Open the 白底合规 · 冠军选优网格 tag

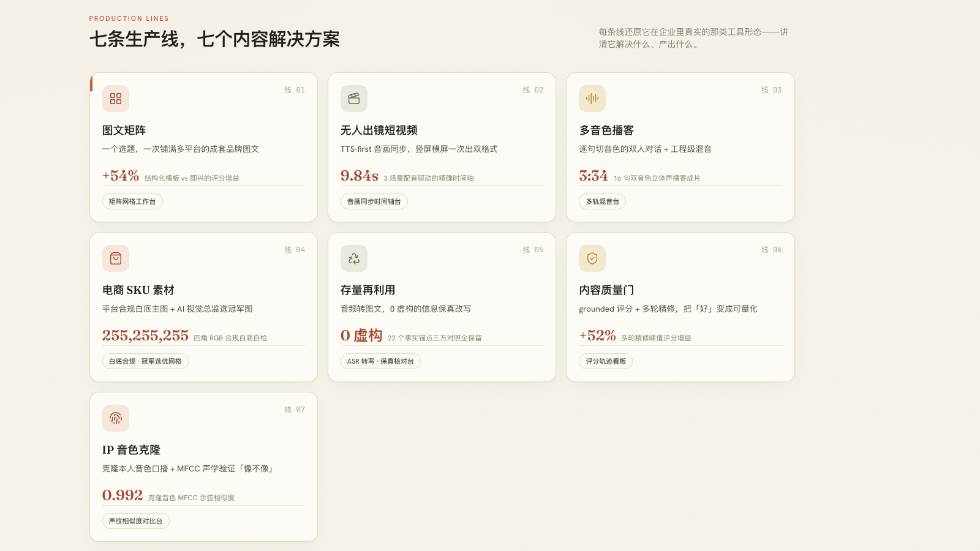(145, 361)
